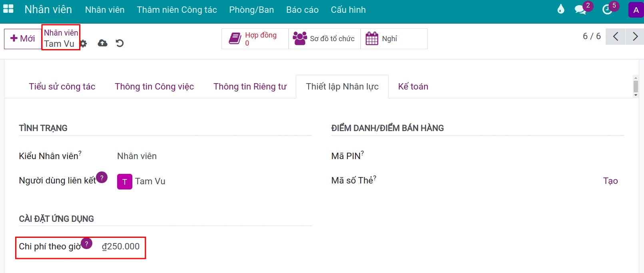Show help tooltip for Chi phí theo giờ
This screenshot has height=273, width=644.
click(x=86, y=243)
